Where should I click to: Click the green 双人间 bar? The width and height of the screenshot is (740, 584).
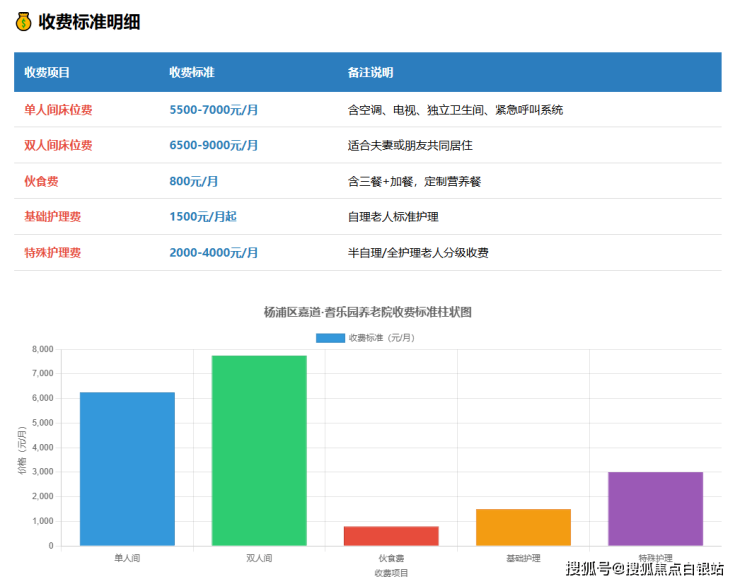[x=259, y=450]
